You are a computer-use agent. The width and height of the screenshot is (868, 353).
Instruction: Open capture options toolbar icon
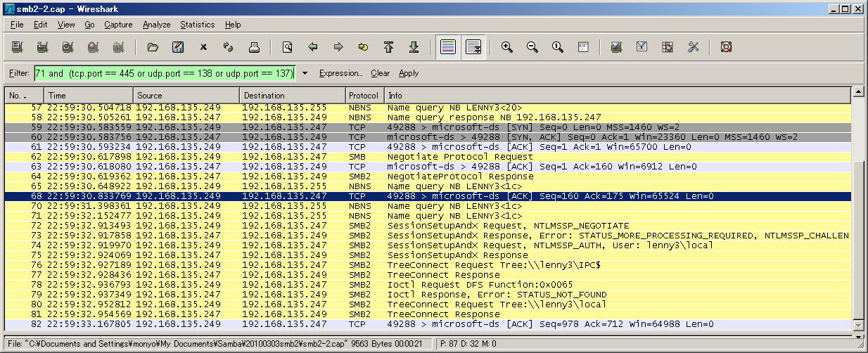click(43, 47)
